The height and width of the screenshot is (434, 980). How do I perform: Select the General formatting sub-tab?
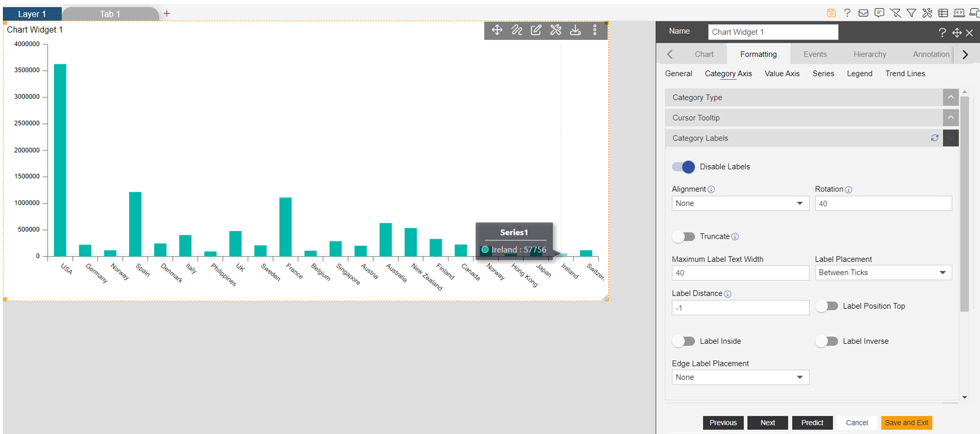pos(678,74)
